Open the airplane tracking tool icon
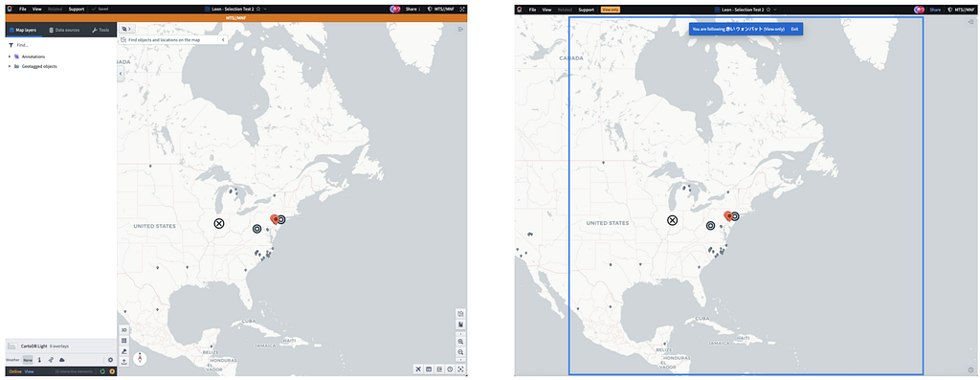This screenshot has width=980, height=380. pyautogui.click(x=417, y=369)
